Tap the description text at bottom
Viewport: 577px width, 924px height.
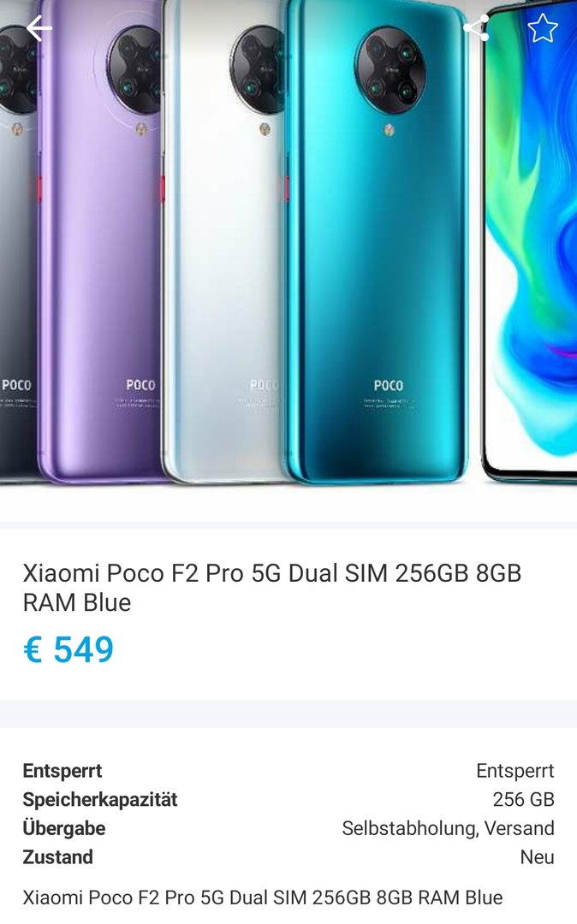(263, 897)
